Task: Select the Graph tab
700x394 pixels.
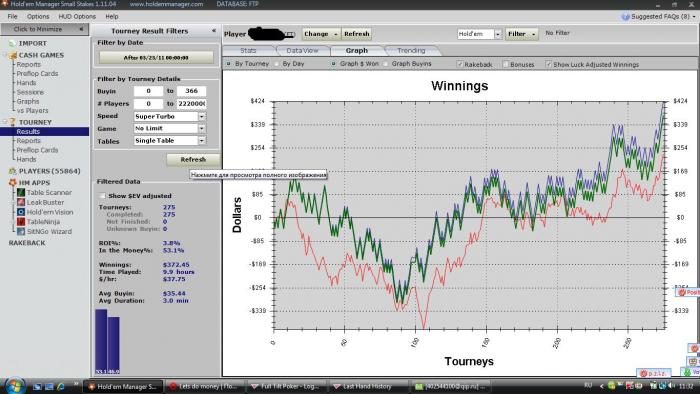Action: (357, 50)
